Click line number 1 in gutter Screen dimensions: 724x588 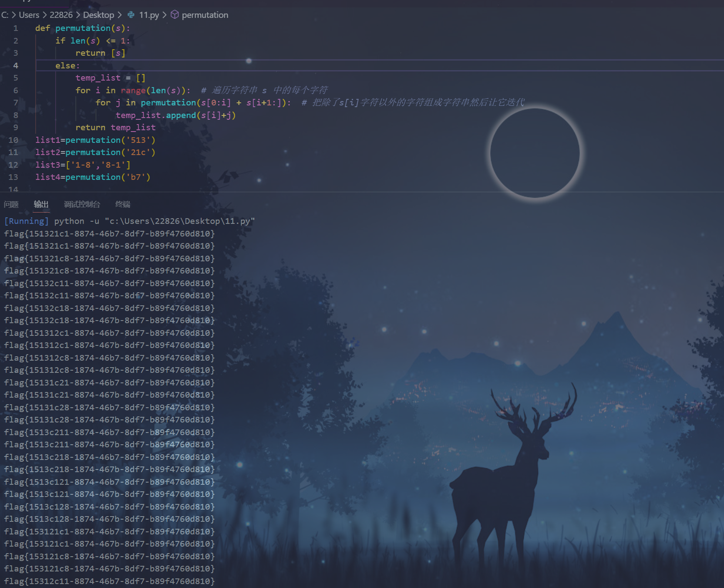coord(16,28)
